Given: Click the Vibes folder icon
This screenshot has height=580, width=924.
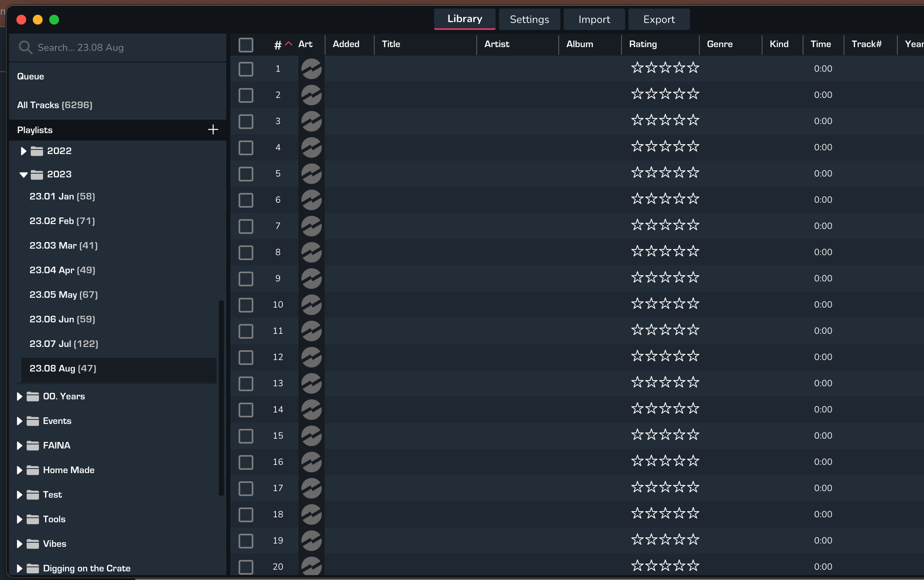Looking at the screenshot, I should click(x=33, y=544).
